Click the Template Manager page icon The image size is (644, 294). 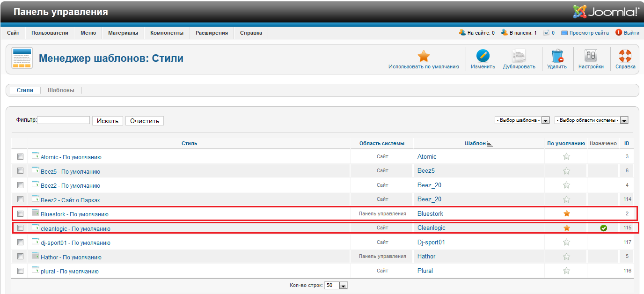[22, 58]
